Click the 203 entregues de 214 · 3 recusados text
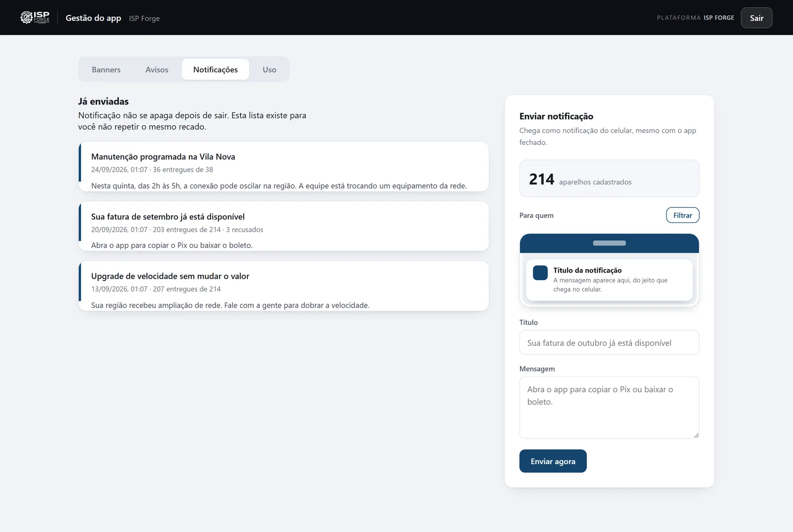793x532 pixels. (208, 229)
